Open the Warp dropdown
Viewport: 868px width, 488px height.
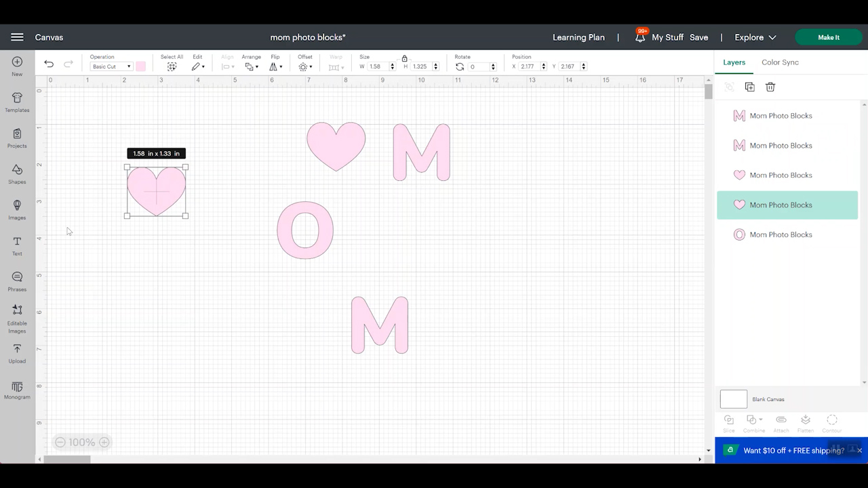point(335,66)
